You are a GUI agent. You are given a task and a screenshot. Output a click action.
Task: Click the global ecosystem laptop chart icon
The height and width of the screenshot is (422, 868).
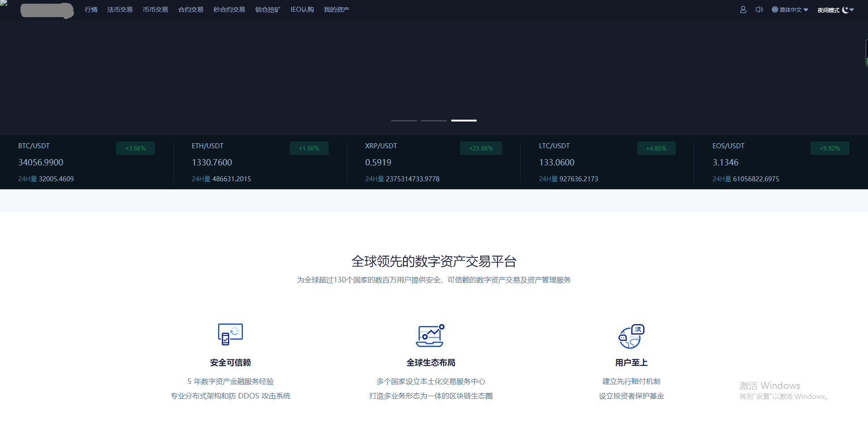(430, 335)
